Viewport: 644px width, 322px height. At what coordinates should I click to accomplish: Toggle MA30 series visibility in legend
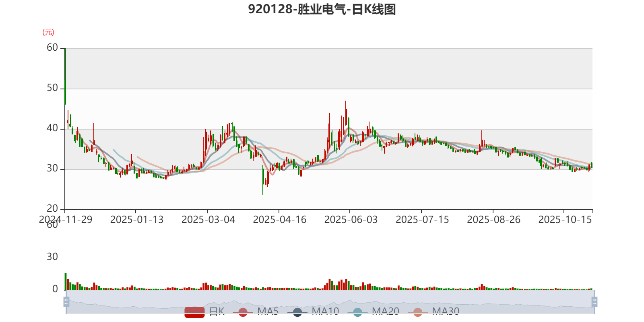[x=433, y=312]
